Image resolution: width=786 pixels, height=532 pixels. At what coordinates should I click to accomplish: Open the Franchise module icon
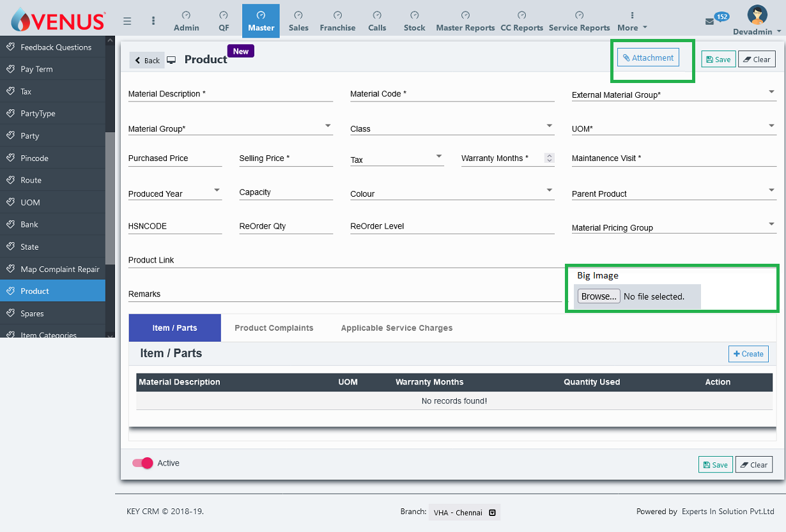337,15
